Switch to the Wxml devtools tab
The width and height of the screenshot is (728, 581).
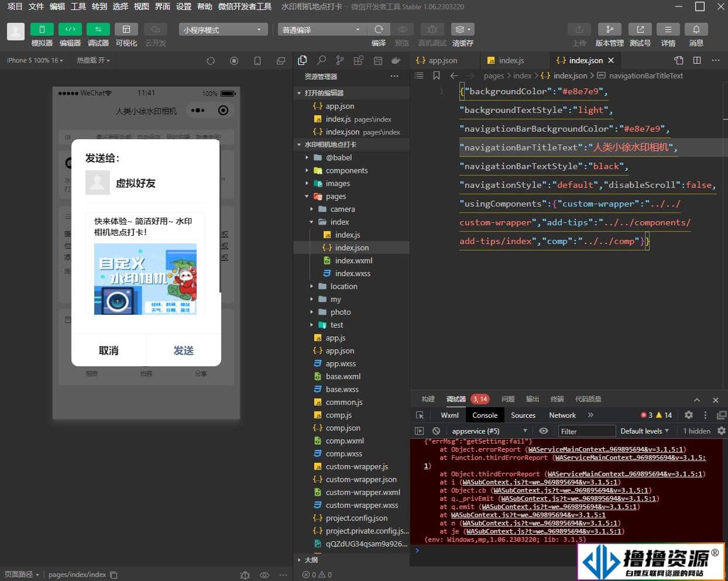pos(449,415)
